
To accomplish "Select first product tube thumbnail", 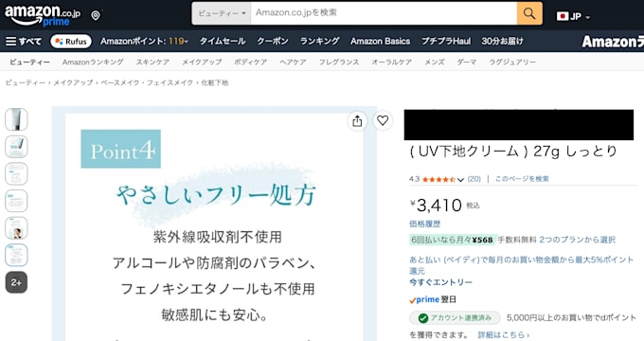I will [16, 119].
